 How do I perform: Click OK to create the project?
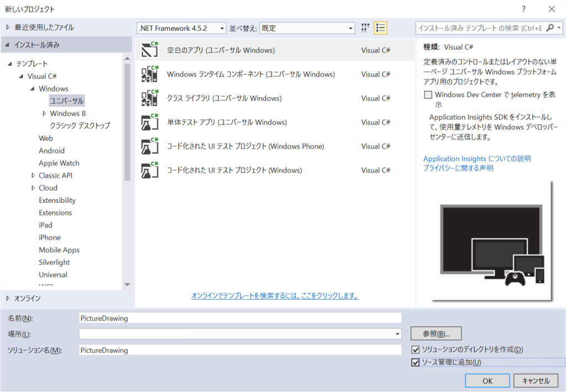[488, 381]
